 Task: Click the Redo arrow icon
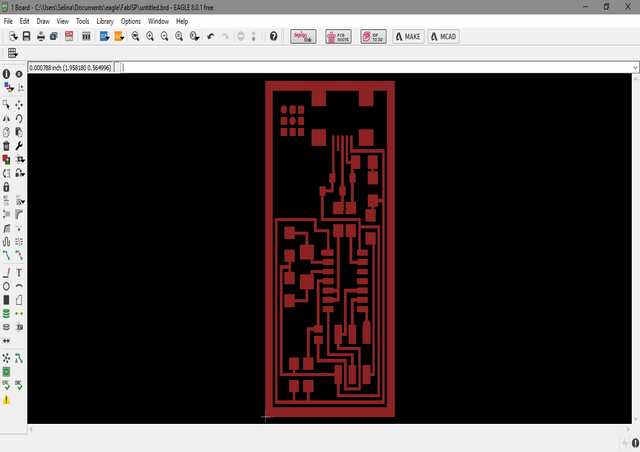225,36
